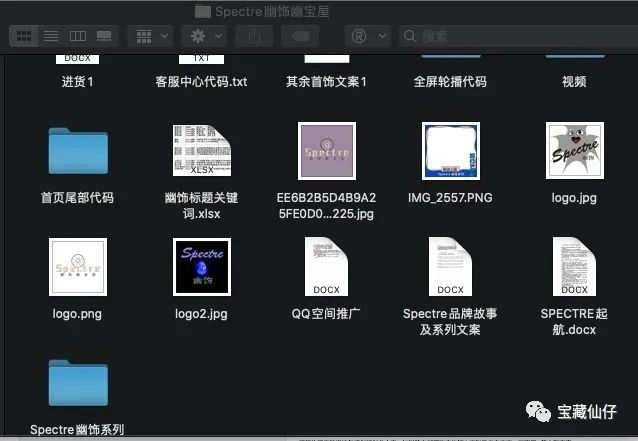Click the label Spectre品牌故事及系列文案

(x=450, y=321)
